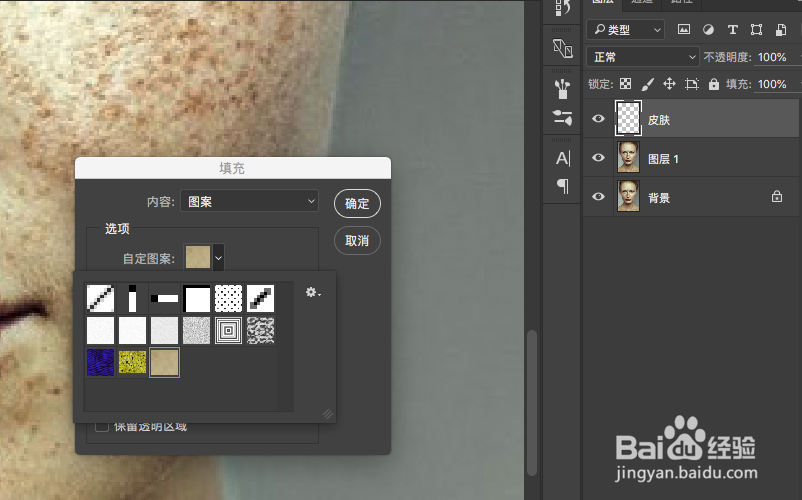Select the 背景 layer name
Viewport: 802px width, 500px height.
(x=659, y=198)
